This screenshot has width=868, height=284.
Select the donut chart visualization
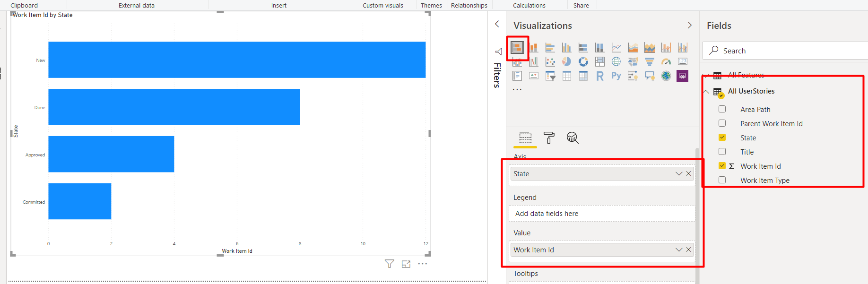point(583,61)
